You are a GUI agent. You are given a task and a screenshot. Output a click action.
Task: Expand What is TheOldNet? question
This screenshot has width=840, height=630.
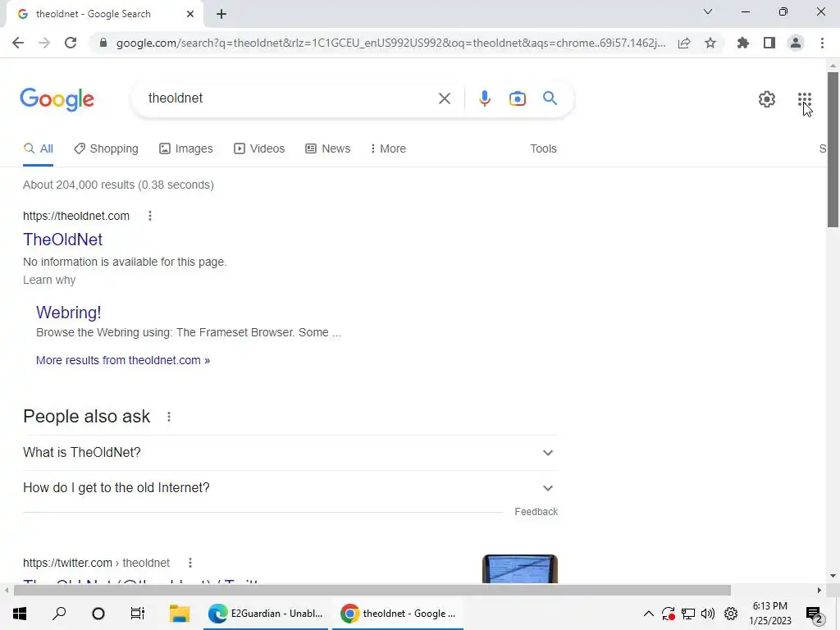[x=290, y=453]
